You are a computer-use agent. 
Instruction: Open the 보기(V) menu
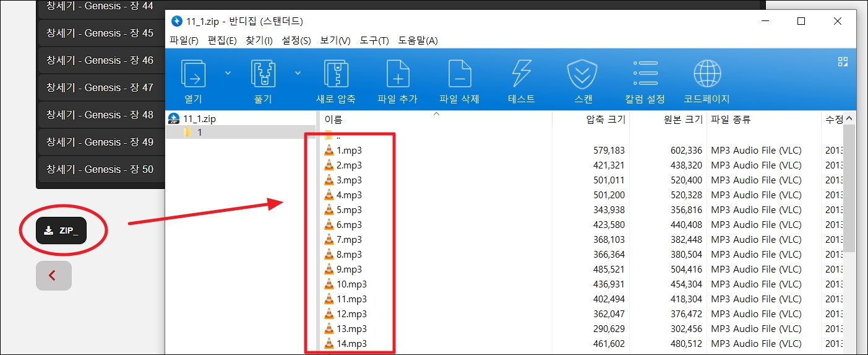pyautogui.click(x=335, y=40)
